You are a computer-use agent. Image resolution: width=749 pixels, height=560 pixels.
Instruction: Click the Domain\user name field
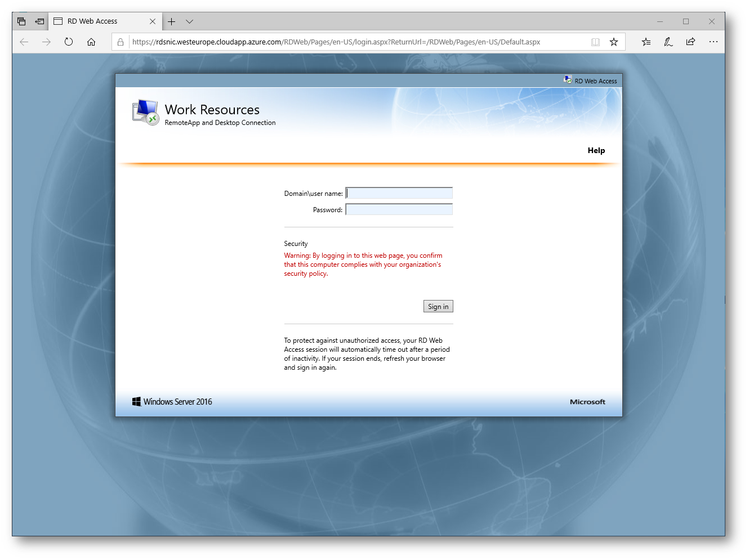click(399, 193)
